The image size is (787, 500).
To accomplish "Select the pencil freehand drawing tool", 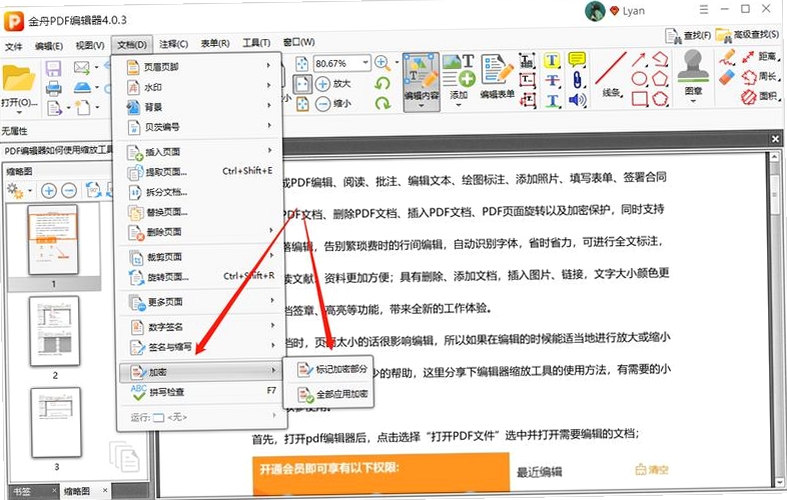I will point(727,57).
